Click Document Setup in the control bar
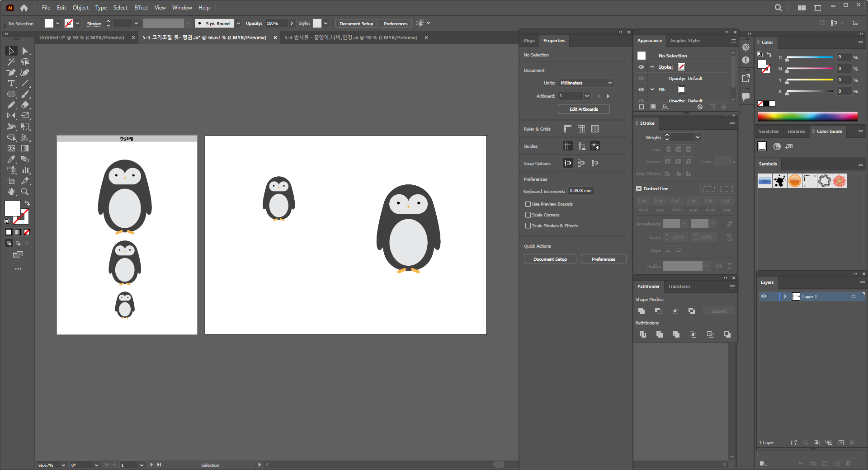The width and height of the screenshot is (868, 470). point(356,23)
